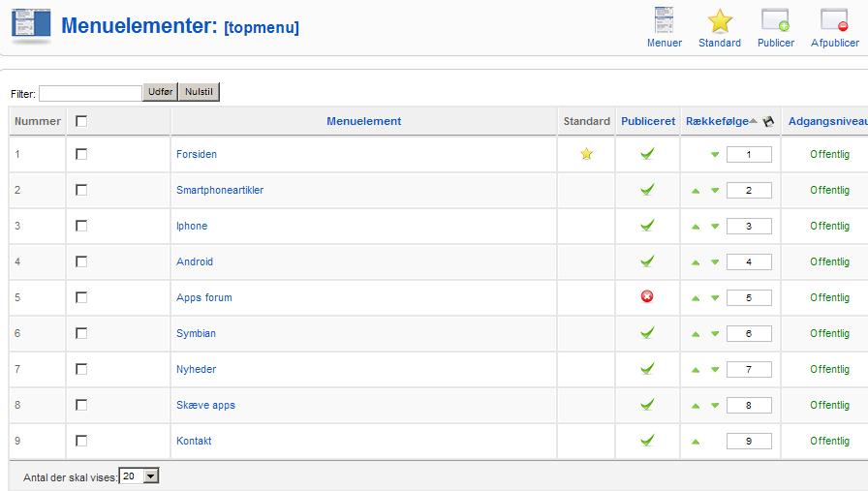
Task: Open the Antal der skal vises dropdown
Action: coord(139,476)
